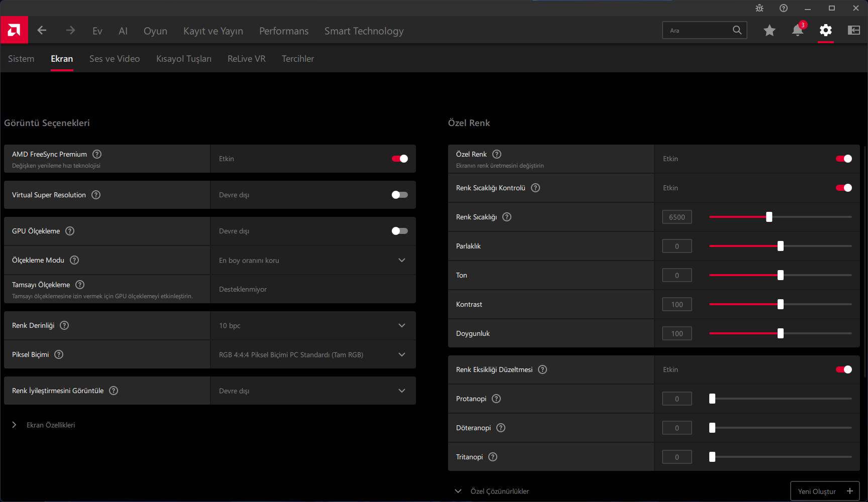Open Renk Derinliği 10 bpc dropdown
The height and width of the screenshot is (502, 868).
(x=313, y=325)
